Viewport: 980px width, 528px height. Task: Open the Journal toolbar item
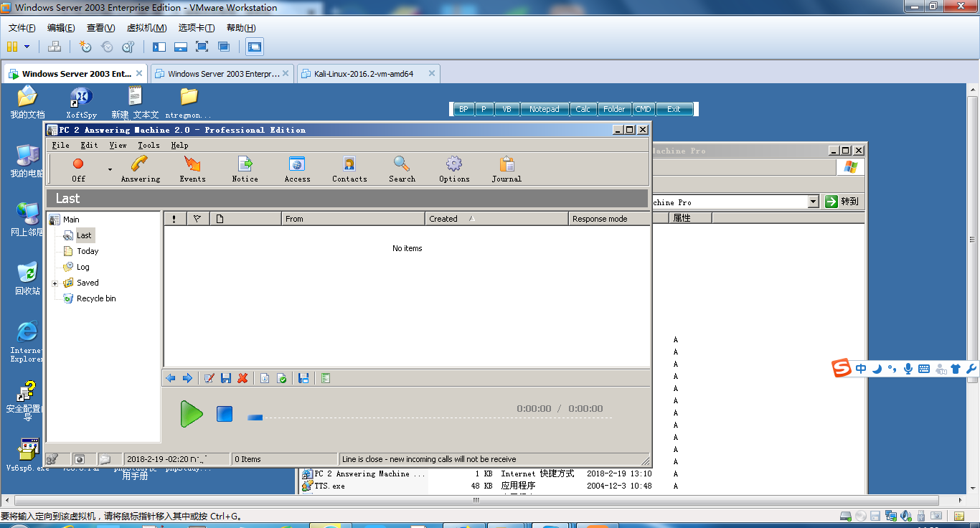(507, 169)
